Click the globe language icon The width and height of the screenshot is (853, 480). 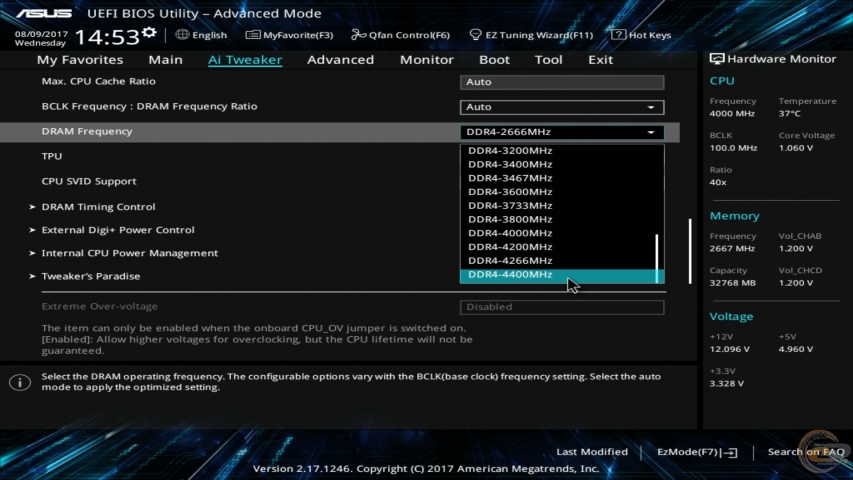[182, 34]
